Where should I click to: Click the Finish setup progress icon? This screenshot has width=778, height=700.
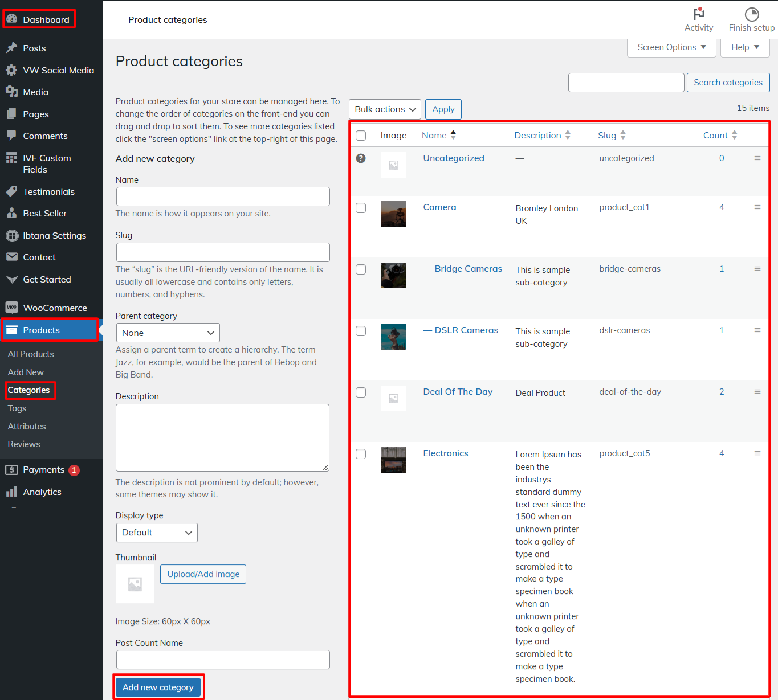(x=751, y=14)
